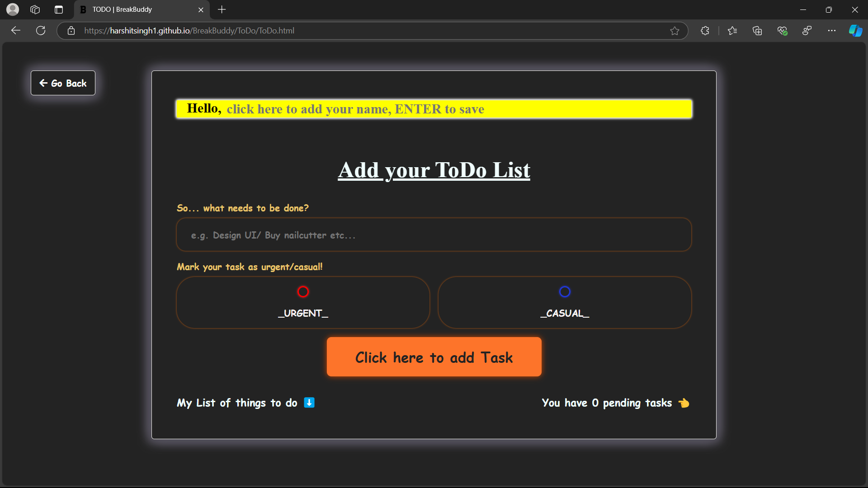Click the browser back arrow icon
The width and height of the screenshot is (868, 488).
16,31
